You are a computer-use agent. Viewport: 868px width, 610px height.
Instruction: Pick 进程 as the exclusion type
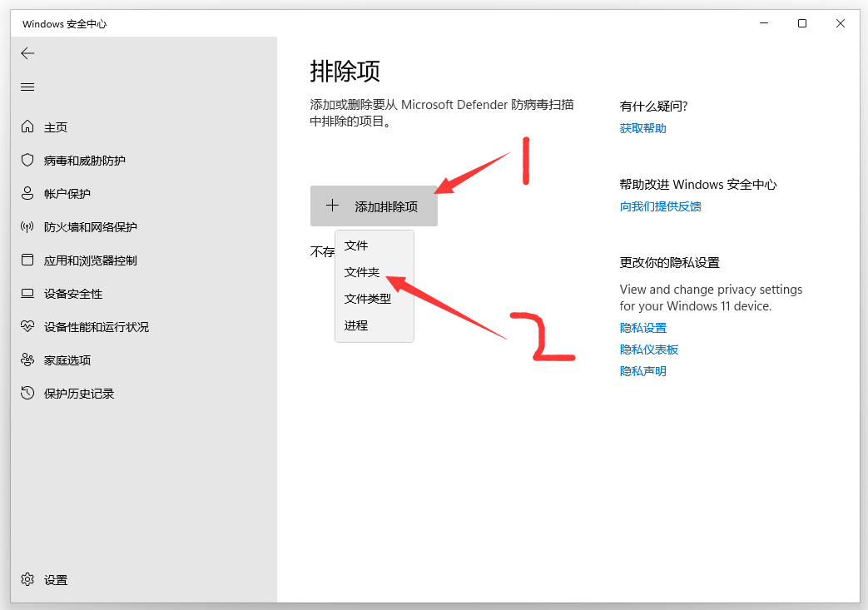(x=355, y=325)
